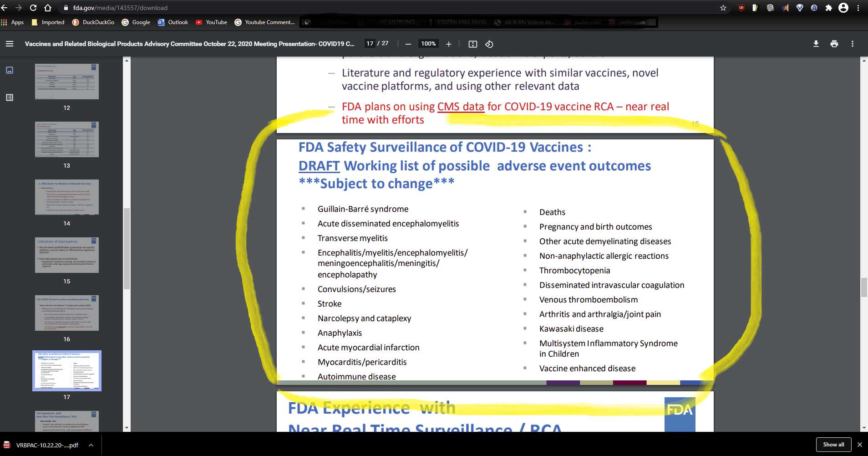Select page 14 thumbnail

(67, 197)
